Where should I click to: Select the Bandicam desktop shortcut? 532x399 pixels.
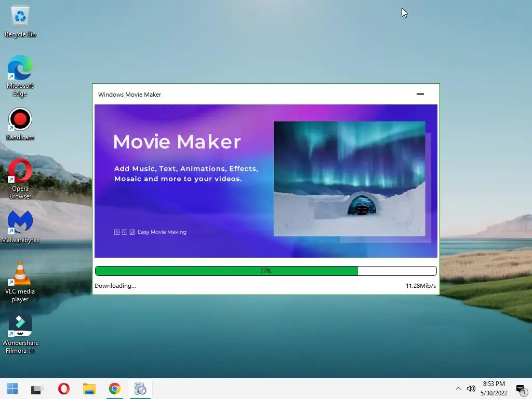pos(20,124)
